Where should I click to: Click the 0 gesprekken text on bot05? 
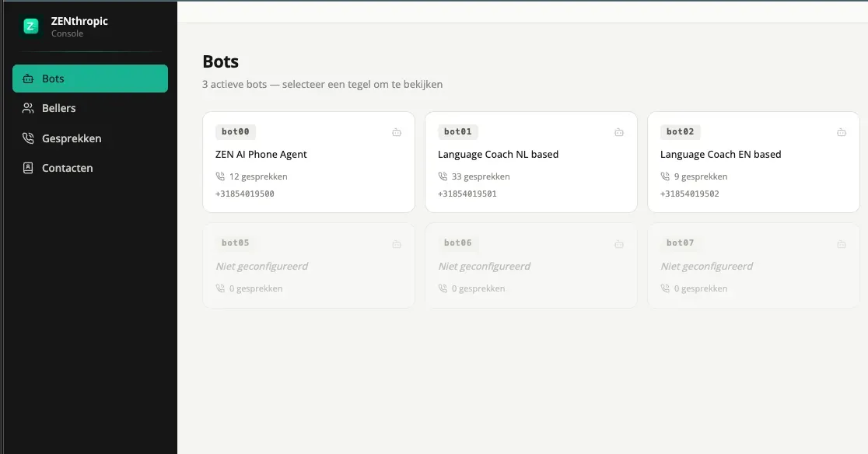256,288
